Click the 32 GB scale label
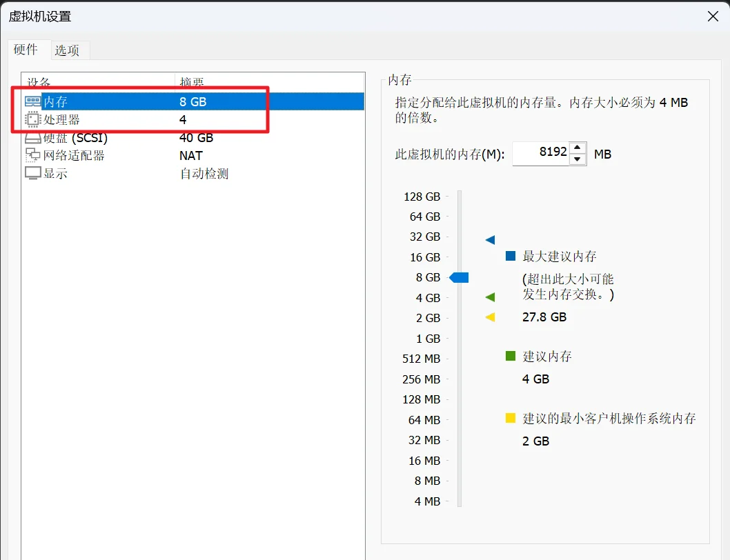The height and width of the screenshot is (560, 730). (x=424, y=237)
